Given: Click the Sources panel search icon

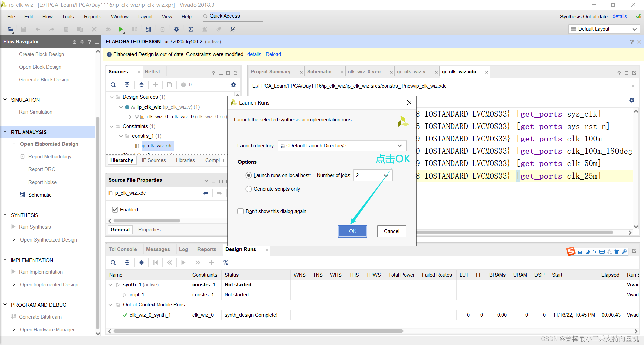Looking at the screenshot, I should point(113,85).
